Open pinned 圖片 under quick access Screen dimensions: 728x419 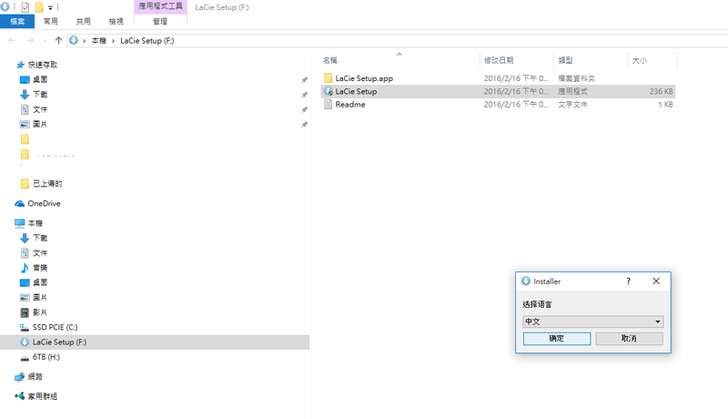(40, 124)
